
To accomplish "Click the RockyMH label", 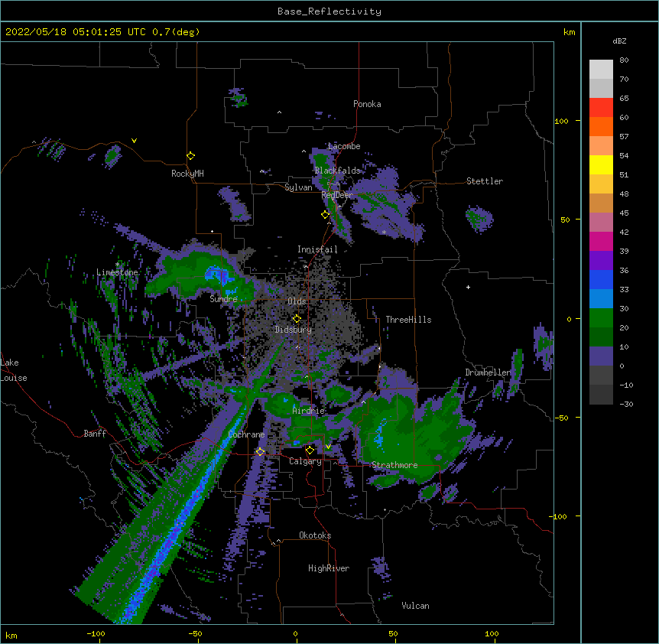I will [187, 174].
